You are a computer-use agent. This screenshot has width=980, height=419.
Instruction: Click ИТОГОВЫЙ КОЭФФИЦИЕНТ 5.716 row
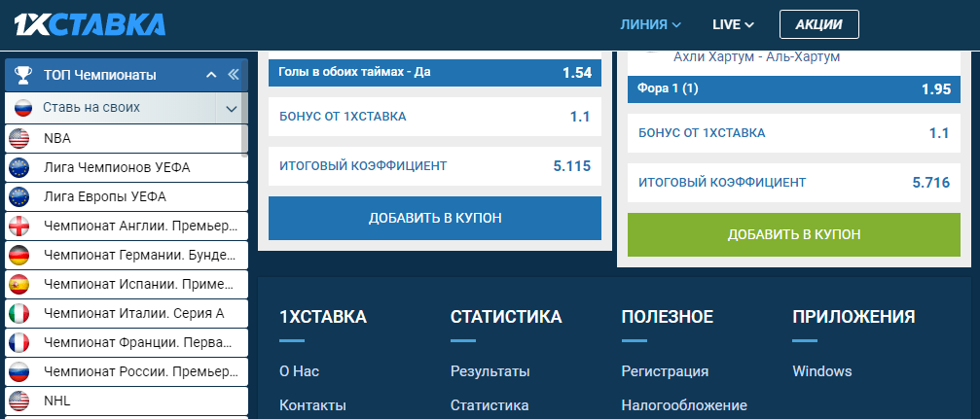pyautogui.click(x=794, y=183)
